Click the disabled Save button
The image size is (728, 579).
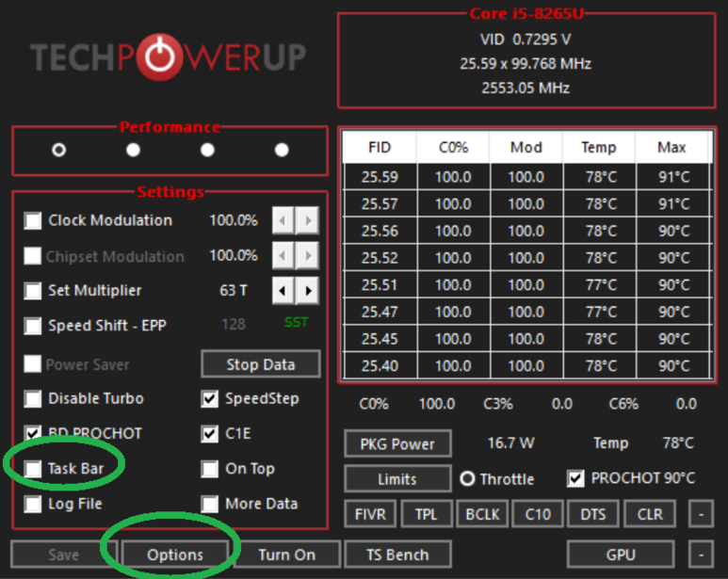(64, 555)
